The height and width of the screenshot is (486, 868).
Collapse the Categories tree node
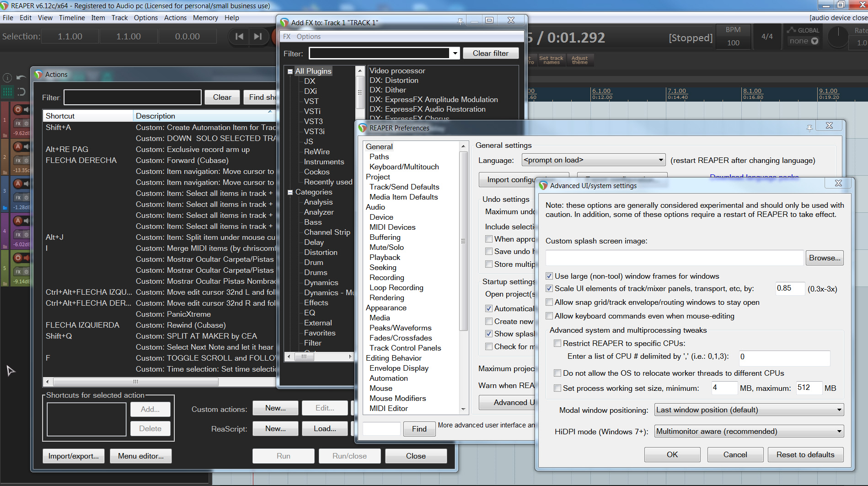click(x=290, y=193)
